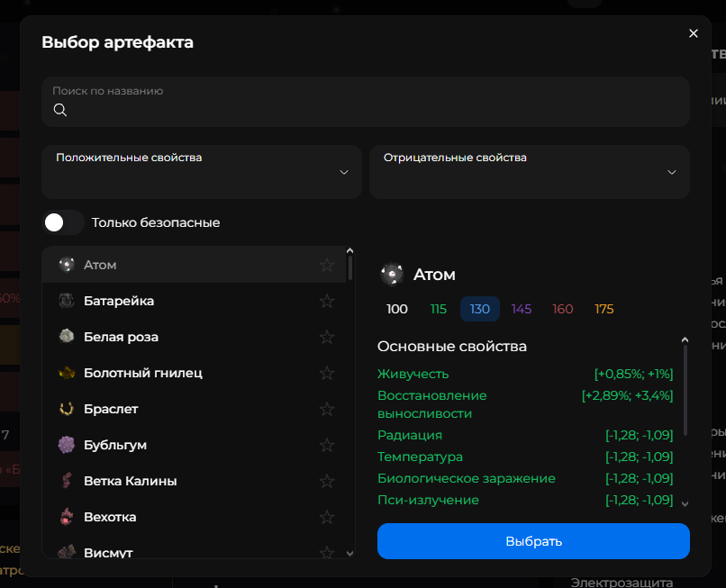Viewport: 726px width, 588px height.
Task: Favorite Ветка Калины with its star
Action: [327, 481]
